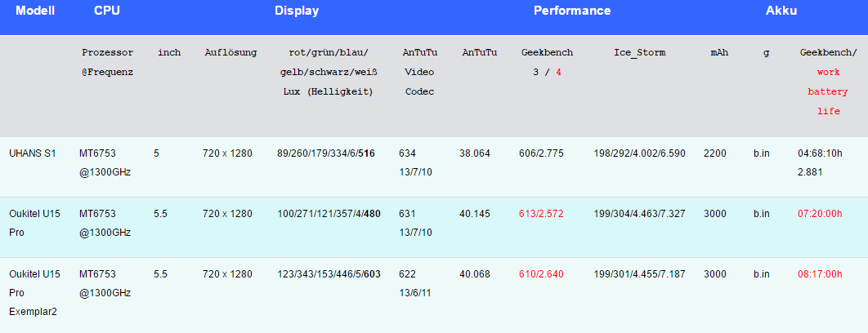Click b.in weight in the UHANS S1 row
The image size is (868, 333).
coord(761,153)
